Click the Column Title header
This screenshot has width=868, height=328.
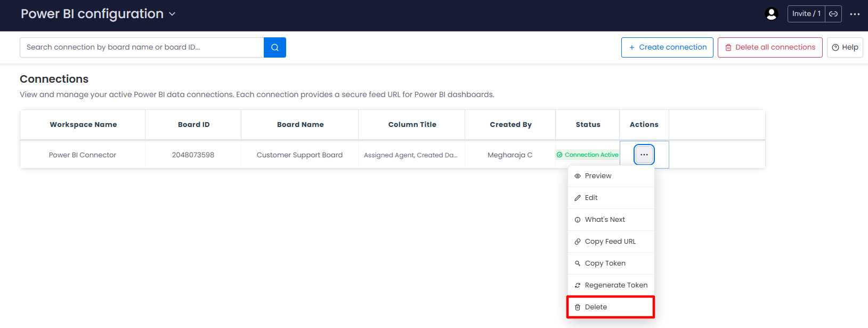(x=412, y=125)
